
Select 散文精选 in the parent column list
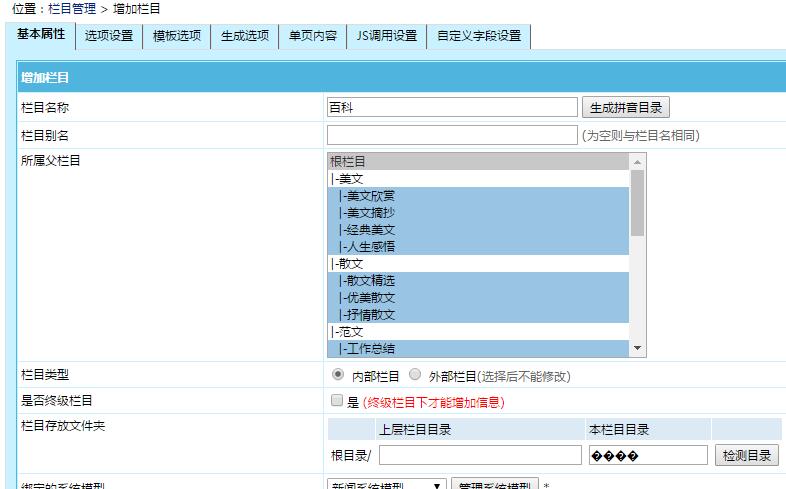tap(478, 280)
